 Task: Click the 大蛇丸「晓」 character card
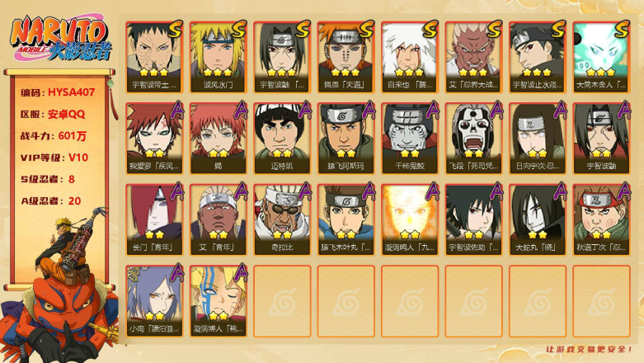click(537, 219)
